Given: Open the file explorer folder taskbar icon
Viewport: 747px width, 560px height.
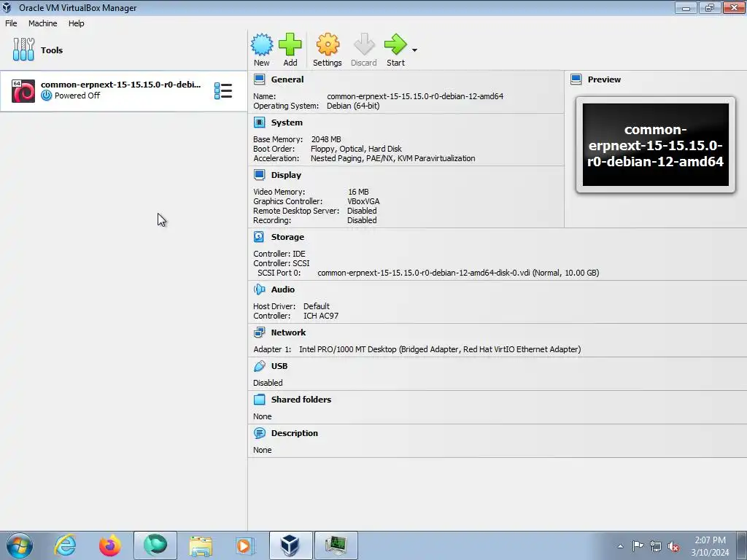Looking at the screenshot, I should 201,545.
